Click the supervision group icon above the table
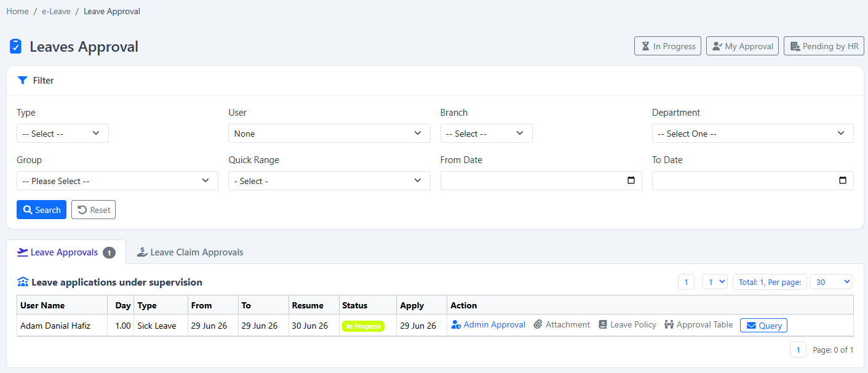 [x=23, y=282]
